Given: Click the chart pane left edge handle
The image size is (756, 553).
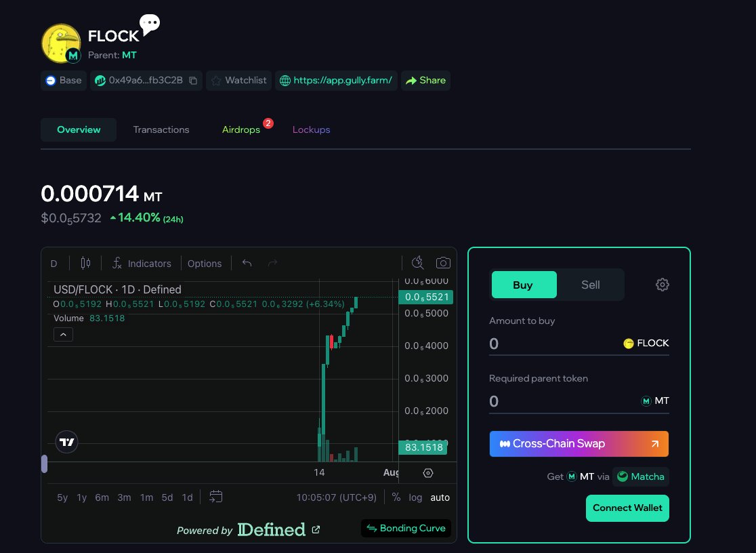Looking at the screenshot, I should click(x=44, y=464).
